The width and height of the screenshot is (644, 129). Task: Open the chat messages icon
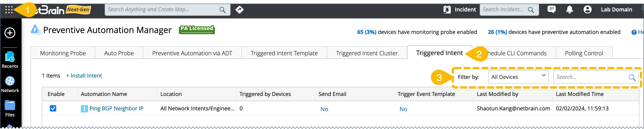551,9
